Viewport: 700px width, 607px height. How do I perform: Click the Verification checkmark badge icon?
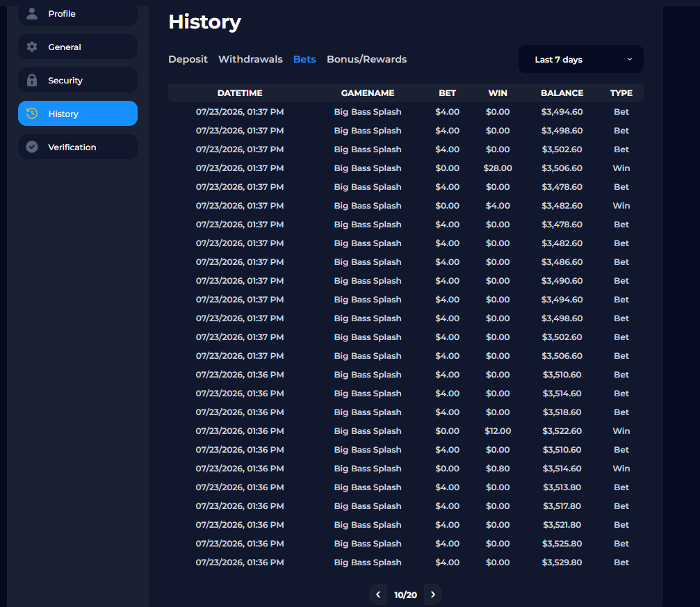[32, 147]
